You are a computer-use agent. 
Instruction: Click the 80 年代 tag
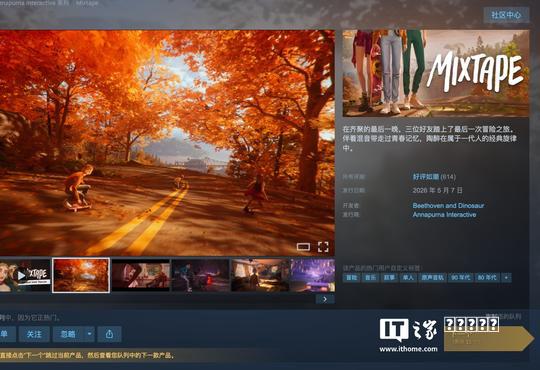(487, 278)
